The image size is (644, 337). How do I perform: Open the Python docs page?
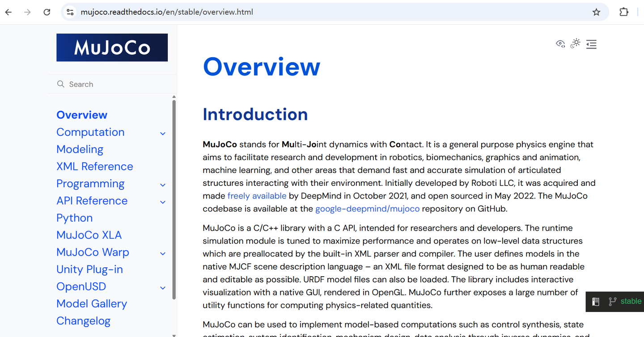74,218
